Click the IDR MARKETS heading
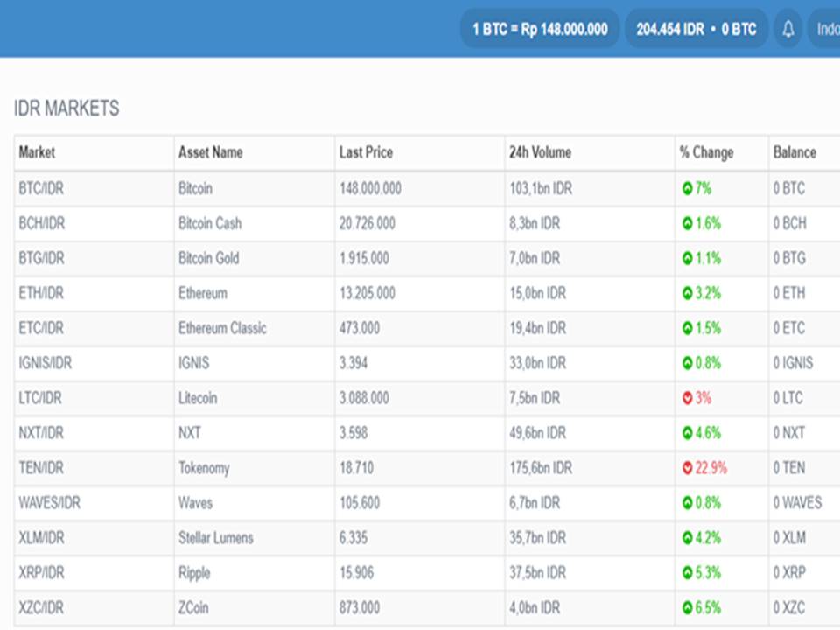Viewport: 840px width, 630px height. click(66, 108)
